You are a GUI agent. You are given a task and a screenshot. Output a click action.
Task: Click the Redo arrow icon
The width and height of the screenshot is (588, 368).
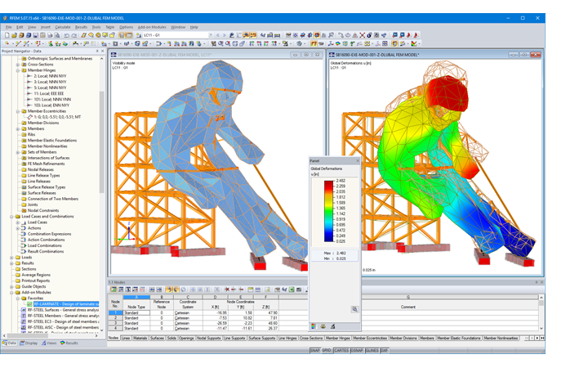(74, 35)
